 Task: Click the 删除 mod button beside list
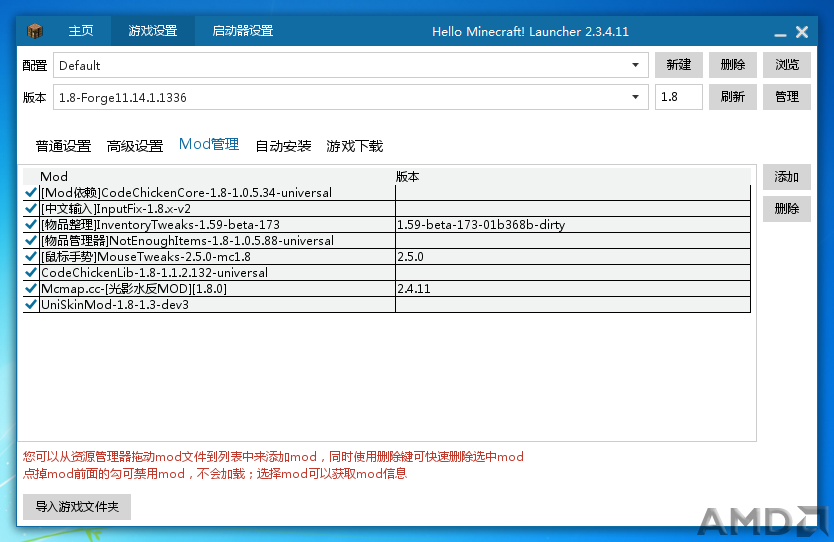787,209
